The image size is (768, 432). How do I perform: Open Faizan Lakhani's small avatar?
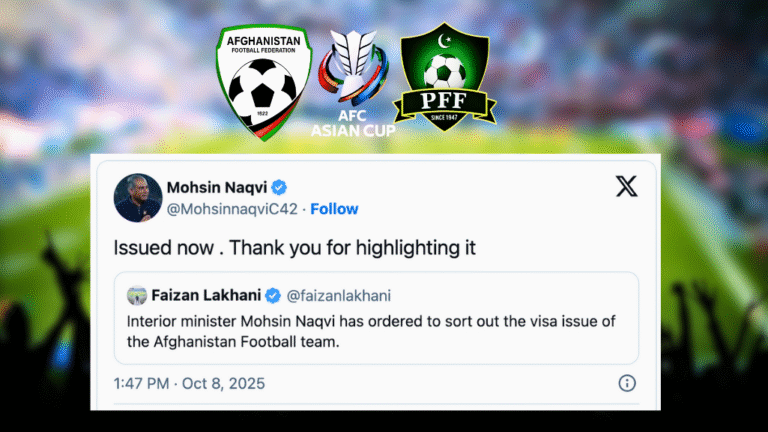136,295
